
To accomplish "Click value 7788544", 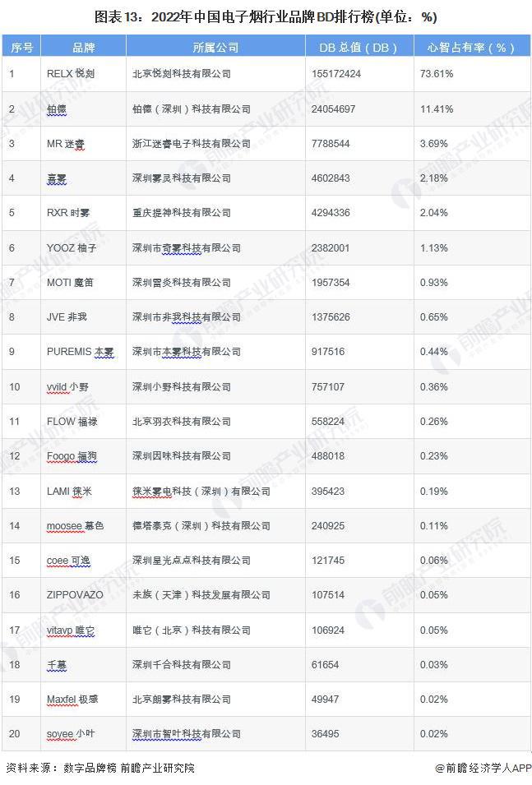I will pyautogui.click(x=330, y=144).
